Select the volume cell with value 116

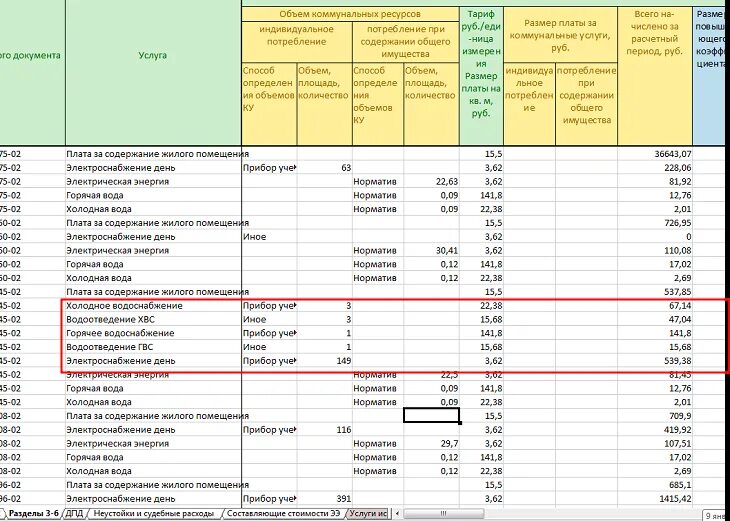coord(324,429)
